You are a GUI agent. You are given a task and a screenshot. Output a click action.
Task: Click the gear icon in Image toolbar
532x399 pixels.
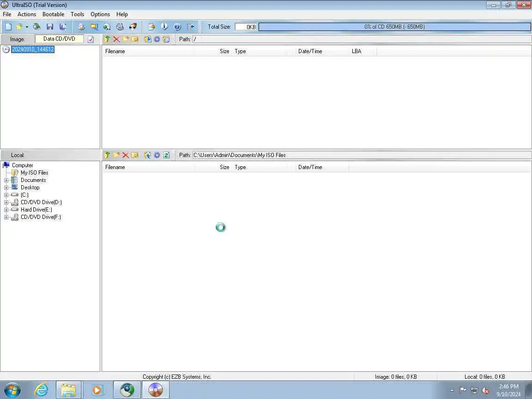157,39
